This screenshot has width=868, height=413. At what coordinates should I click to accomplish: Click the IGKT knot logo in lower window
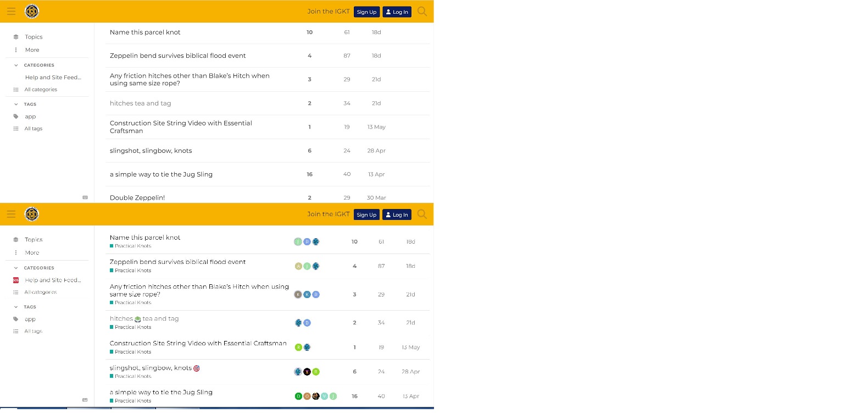(x=32, y=214)
